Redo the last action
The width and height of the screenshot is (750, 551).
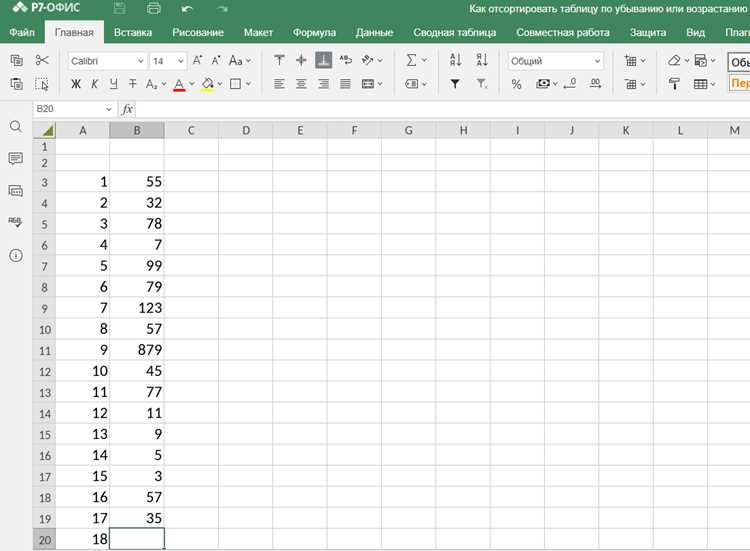[222, 9]
